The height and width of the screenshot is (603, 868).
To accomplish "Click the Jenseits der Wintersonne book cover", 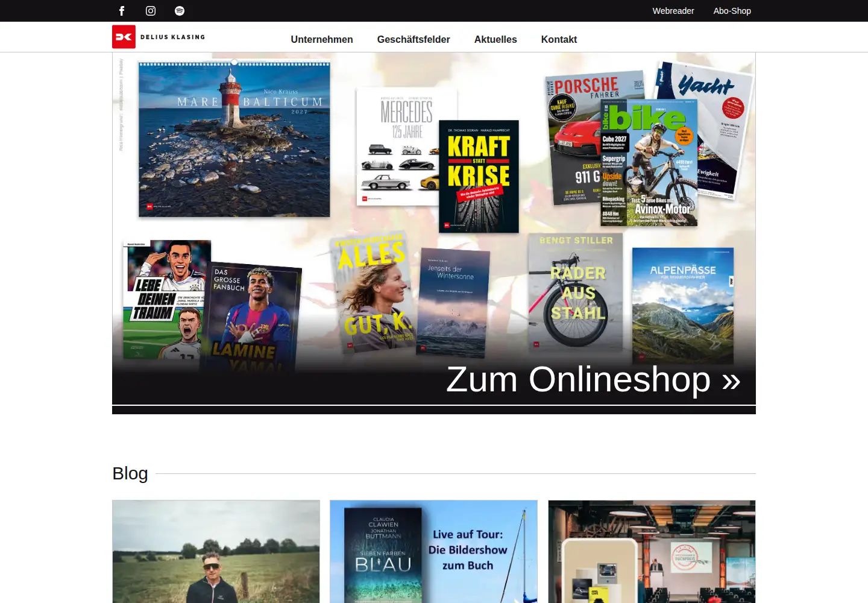I will [454, 303].
